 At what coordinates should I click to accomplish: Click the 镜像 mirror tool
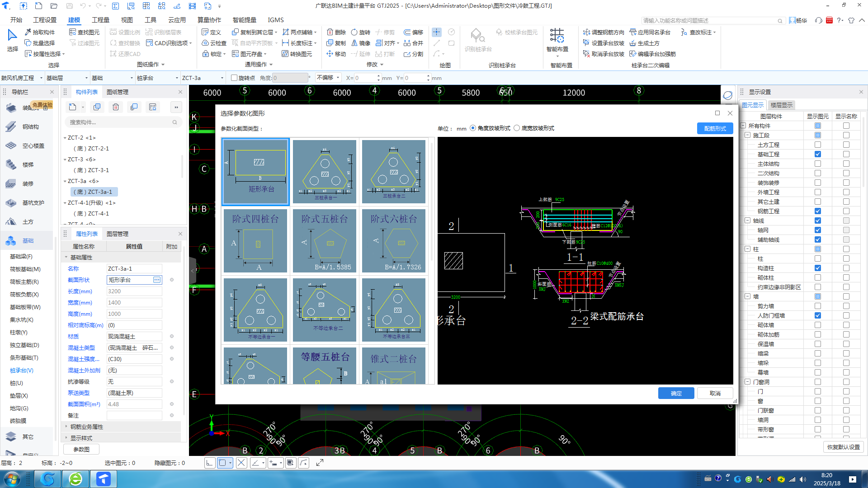[361, 43]
